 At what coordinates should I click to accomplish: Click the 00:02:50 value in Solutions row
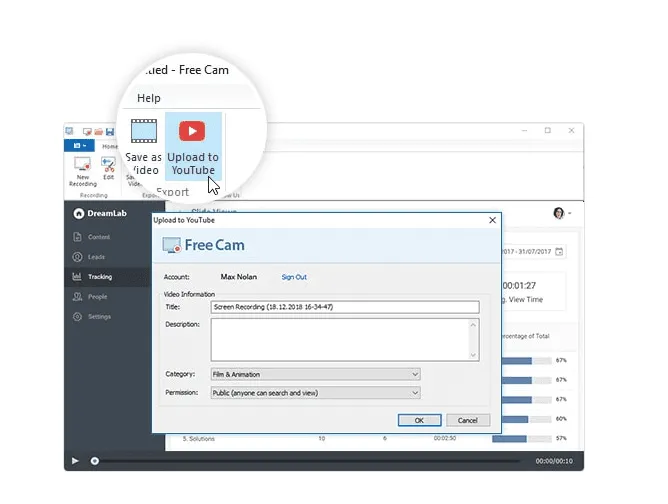pos(445,438)
